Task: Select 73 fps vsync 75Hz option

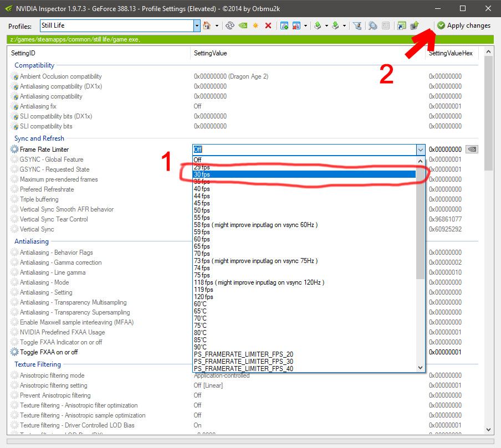Action: pos(305,261)
